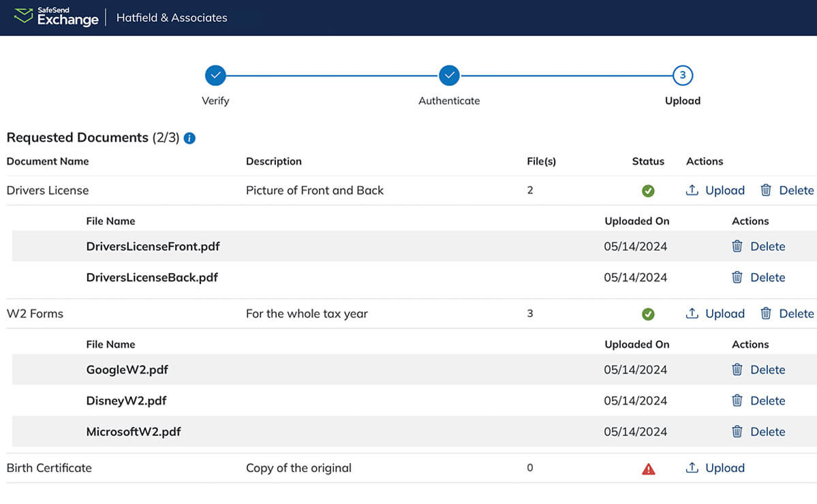Click the red warning icon for Birth Certificate
Viewport: 817px width, 504px height.
(x=648, y=469)
